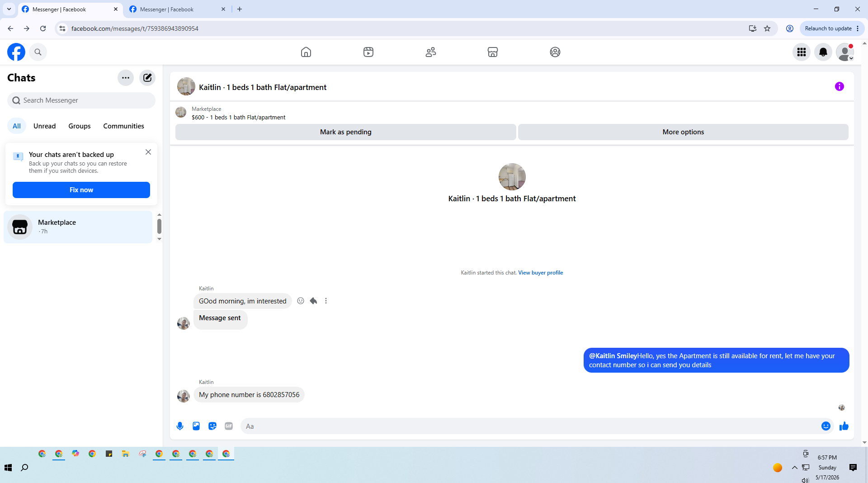Open the Friends icon in top navigation

(431, 52)
